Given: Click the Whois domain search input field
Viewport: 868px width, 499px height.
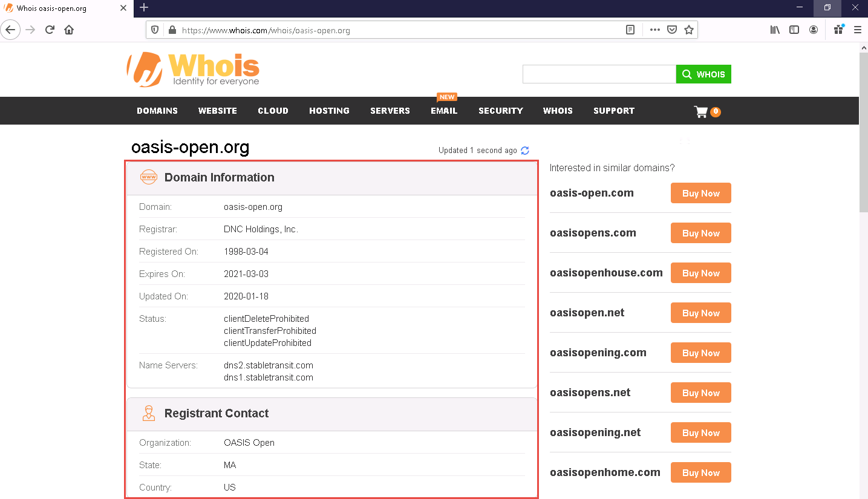Looking at the screenshot, I should tap(599, 74).
